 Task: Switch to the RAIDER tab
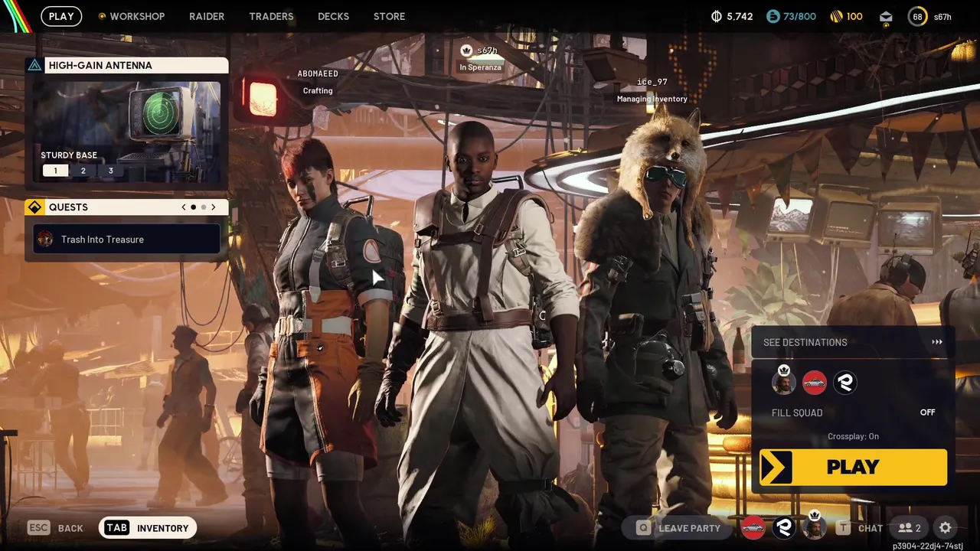point(207,16)
